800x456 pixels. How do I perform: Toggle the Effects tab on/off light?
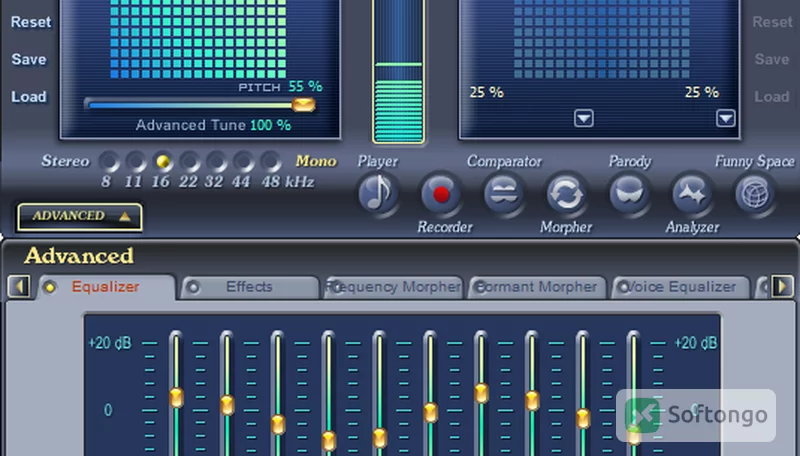click(193, 288)
